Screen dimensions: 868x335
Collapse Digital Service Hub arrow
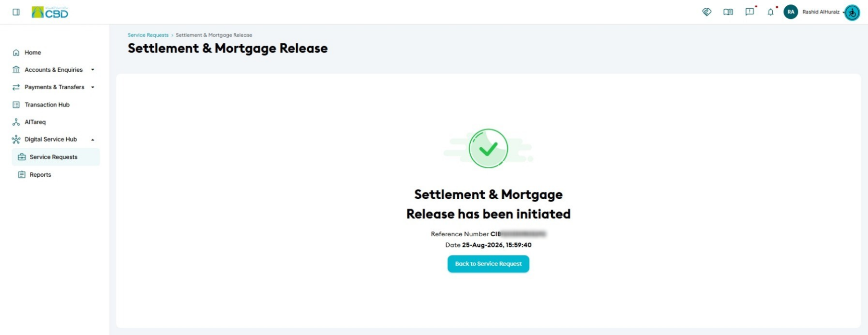pos(93,140)
